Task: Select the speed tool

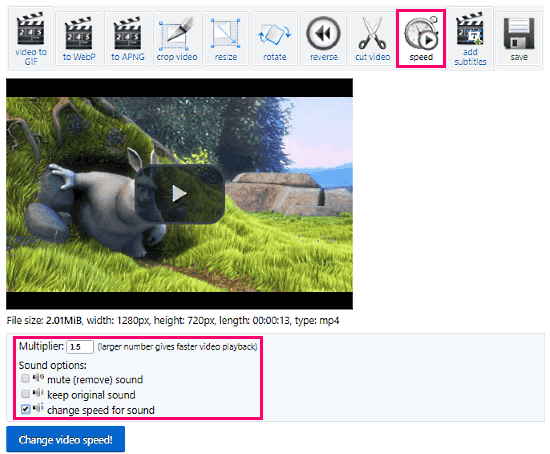Action: pos(421,38)
